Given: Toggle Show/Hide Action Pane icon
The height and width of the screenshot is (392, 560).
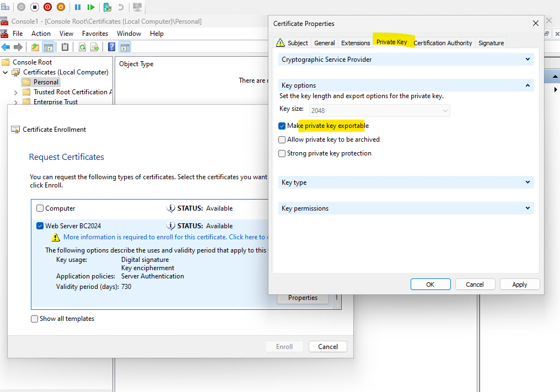Looking at the screenshot, I should pyautogui.click(x=125, y=47).
